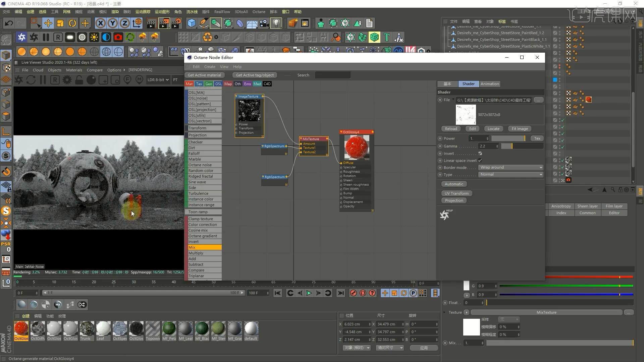Open the 绝对尺寸 size dropdown

coord(390,348)
